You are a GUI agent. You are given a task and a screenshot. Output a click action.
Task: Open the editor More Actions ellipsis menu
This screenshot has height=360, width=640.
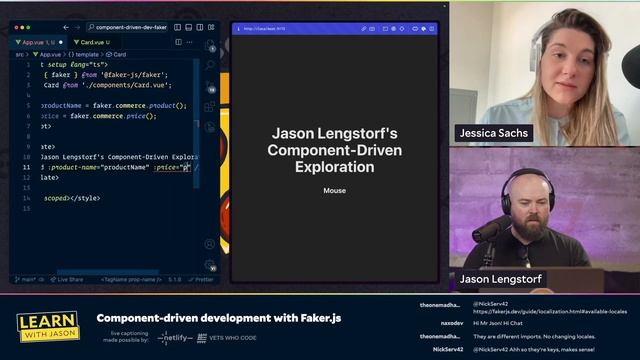tap(189, 42)
